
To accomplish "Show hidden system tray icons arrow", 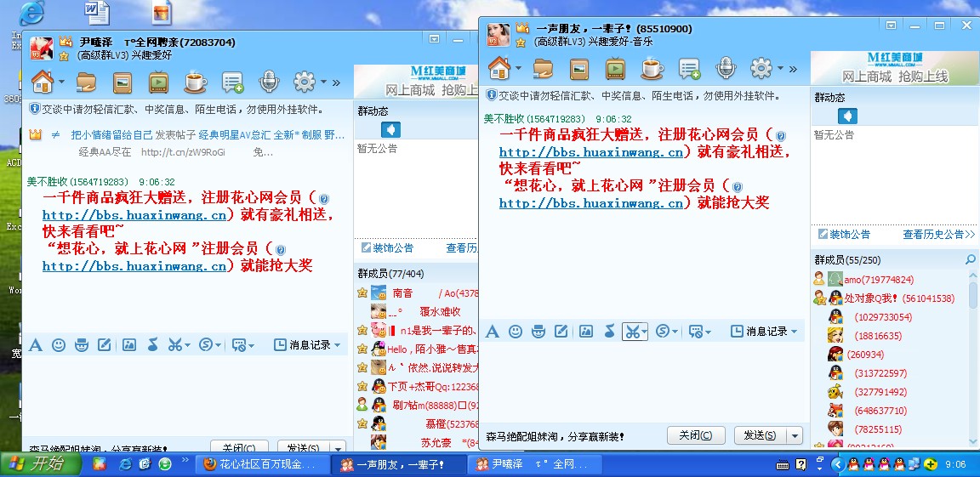I will click(837, 464).
